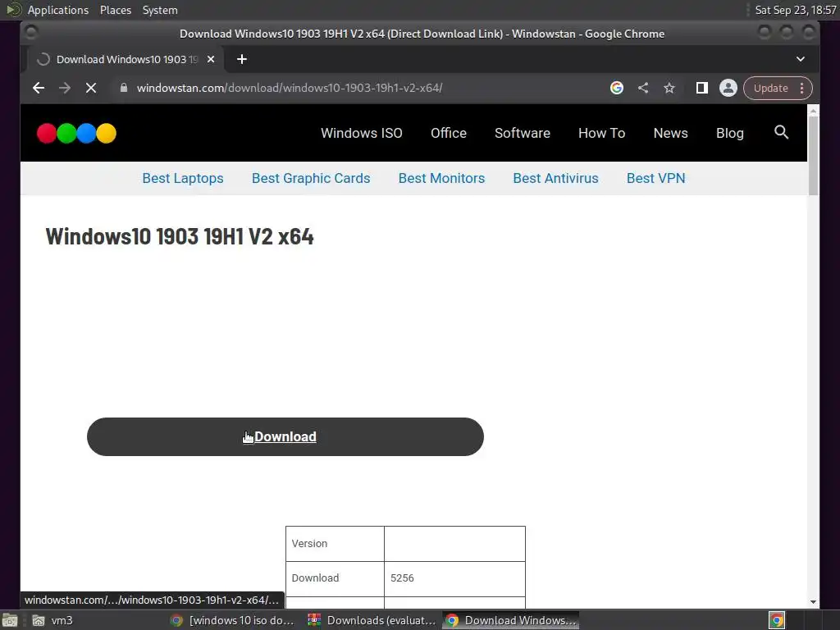Open the Software menu item
The width and height of the screenshot is (840, 630).
coord(523,133)
